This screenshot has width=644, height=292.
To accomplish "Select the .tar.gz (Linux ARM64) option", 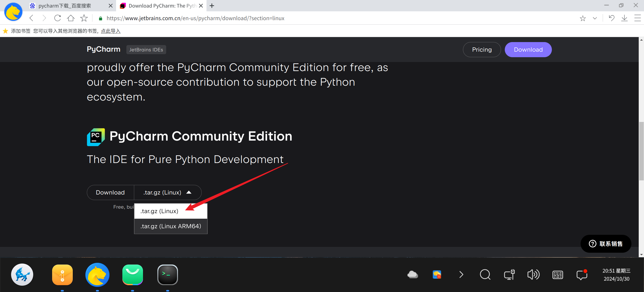I will [x=171, y=226].
